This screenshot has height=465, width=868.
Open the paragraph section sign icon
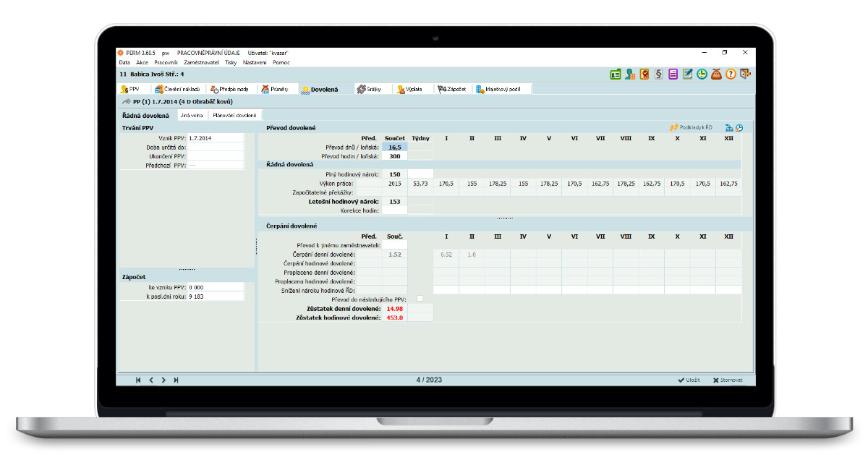tap(659, 74)
